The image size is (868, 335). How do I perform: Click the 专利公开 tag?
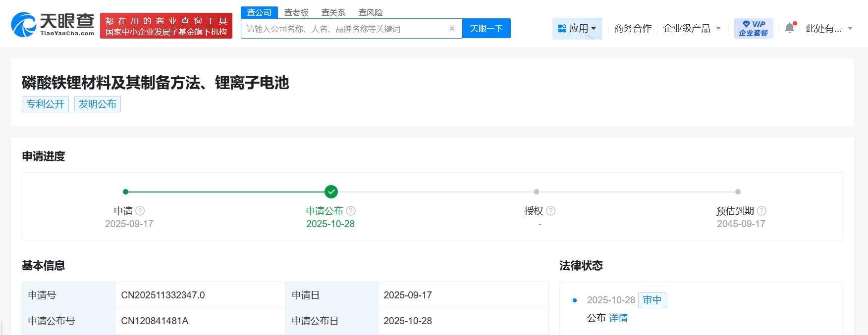(x=45, y=104)
